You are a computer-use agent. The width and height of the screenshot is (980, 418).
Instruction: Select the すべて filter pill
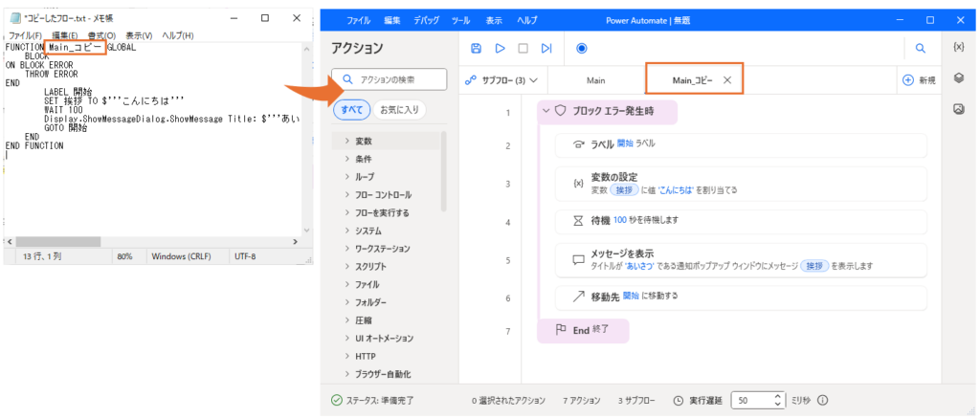[349, 110]
